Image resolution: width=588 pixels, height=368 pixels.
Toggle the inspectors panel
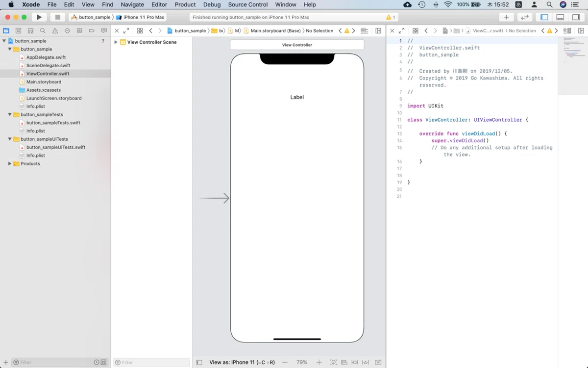point(576,17)
